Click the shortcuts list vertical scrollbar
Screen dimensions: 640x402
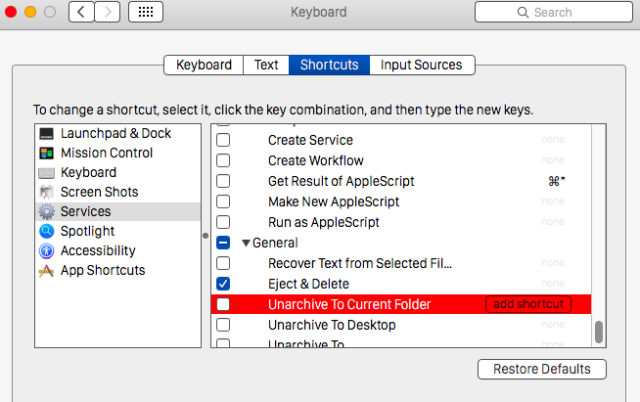click(x=599, y=332)
